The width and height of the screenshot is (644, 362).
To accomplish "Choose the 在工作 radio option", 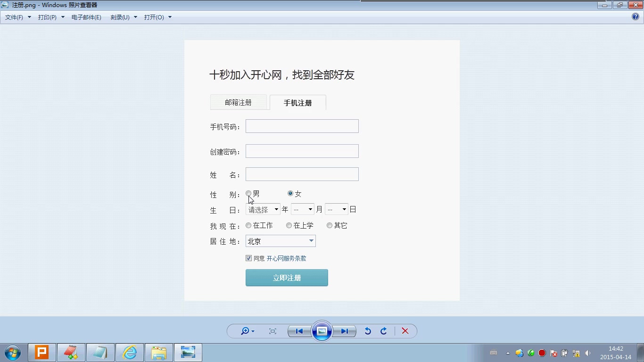I will [248, 226].
